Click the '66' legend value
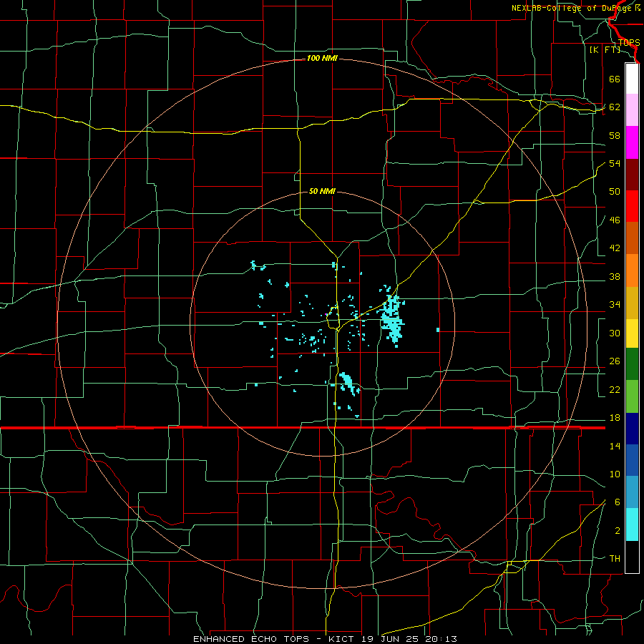This screenshot has height=644, width=644. tap(615, 79)
